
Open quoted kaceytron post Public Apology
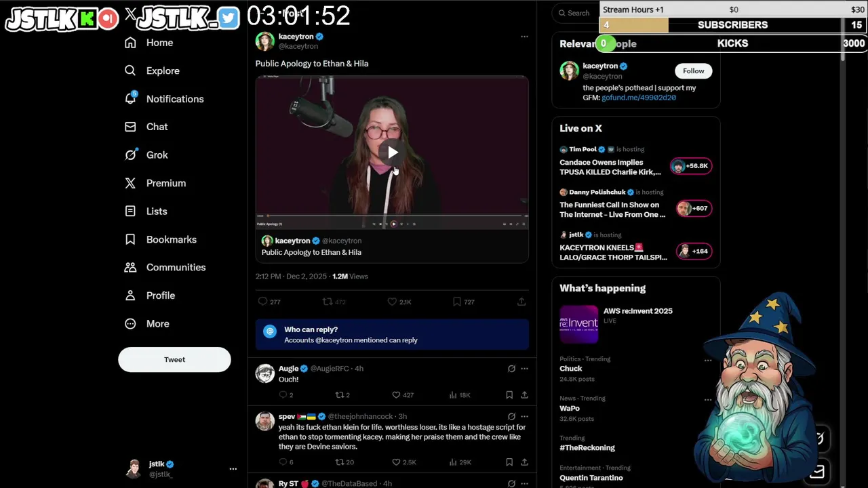click(392, 247)
